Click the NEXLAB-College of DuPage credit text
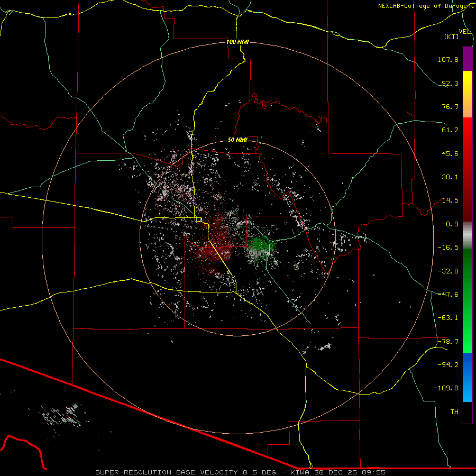The height and width of the screenshot is (476, 476). coord(426,6)
